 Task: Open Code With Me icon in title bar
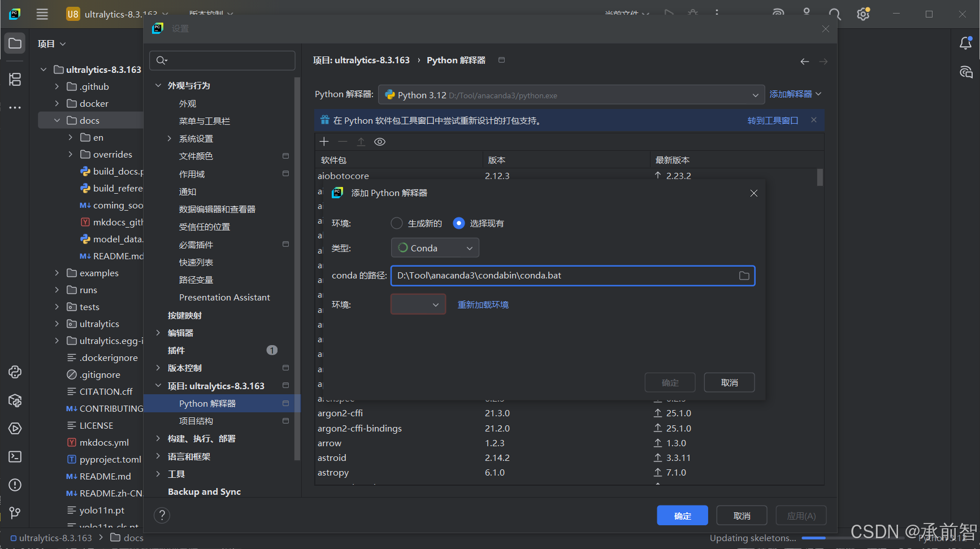coord(806,12)
